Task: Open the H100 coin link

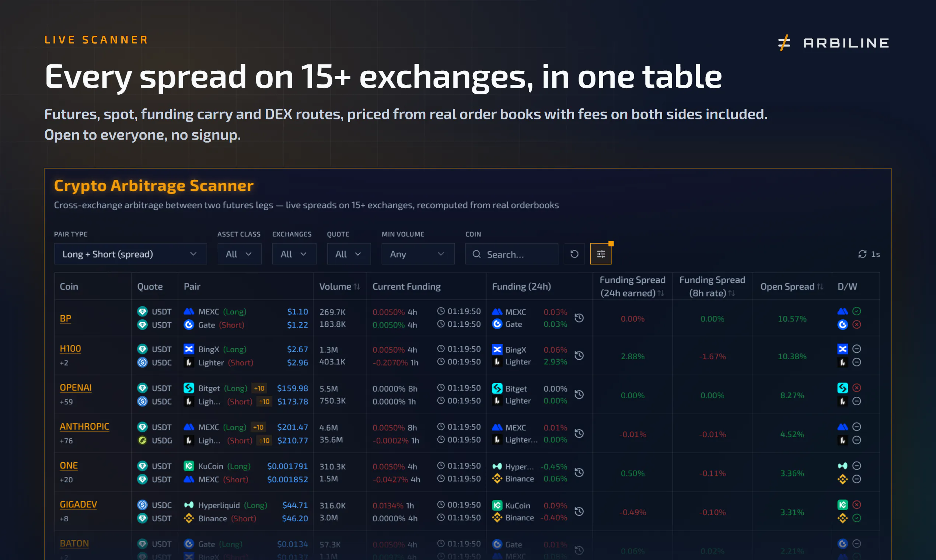Action: pos(70,348)
